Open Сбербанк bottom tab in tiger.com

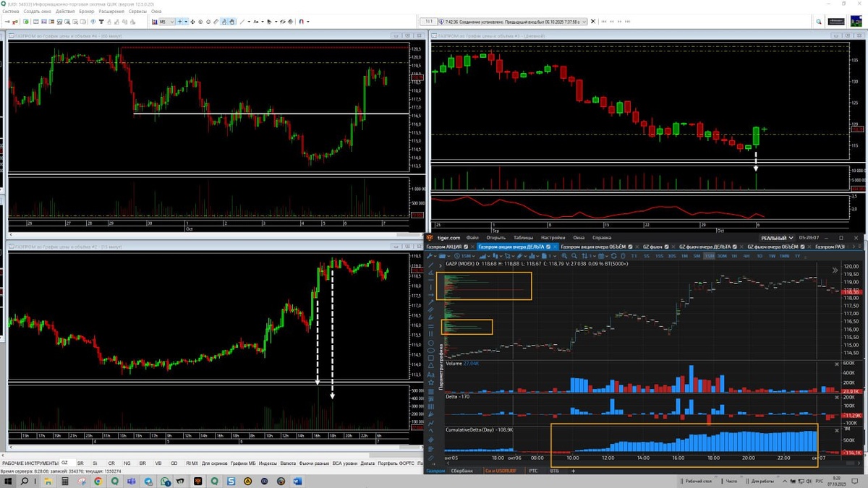pos(461,471)
